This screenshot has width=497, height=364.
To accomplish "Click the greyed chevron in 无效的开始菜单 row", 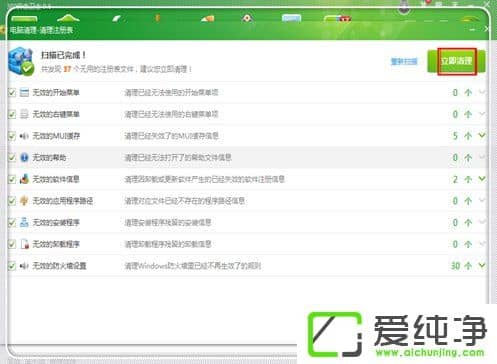I will [482, 92].
